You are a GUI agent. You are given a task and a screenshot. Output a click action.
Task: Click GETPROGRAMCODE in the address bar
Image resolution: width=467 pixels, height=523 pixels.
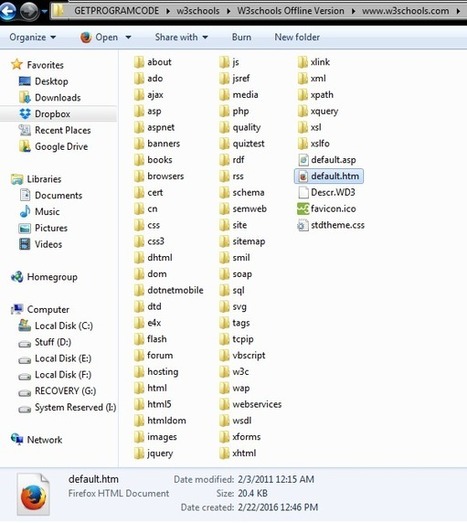tap(116, 11)
